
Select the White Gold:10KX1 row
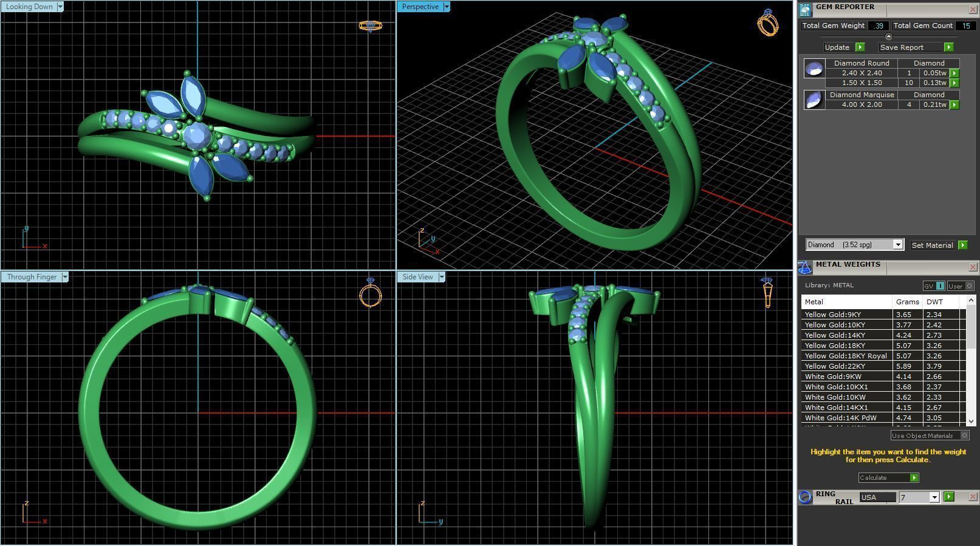(x=883, y=387)
